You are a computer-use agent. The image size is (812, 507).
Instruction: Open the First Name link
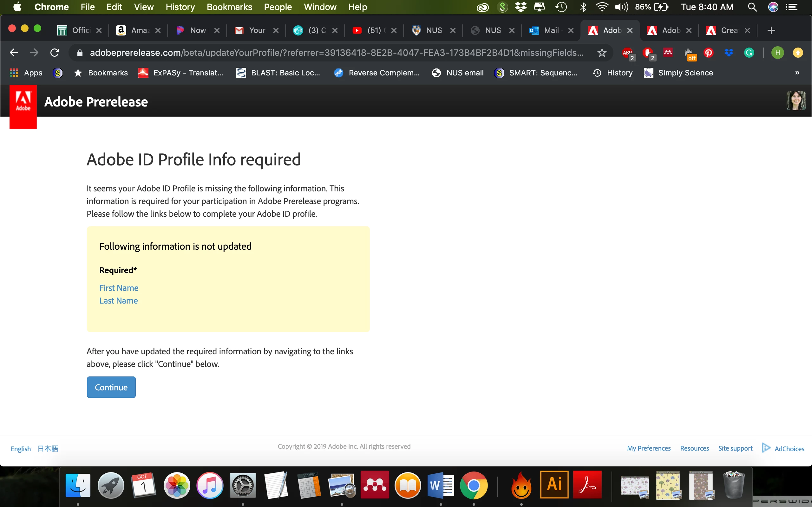pos(119,288)
